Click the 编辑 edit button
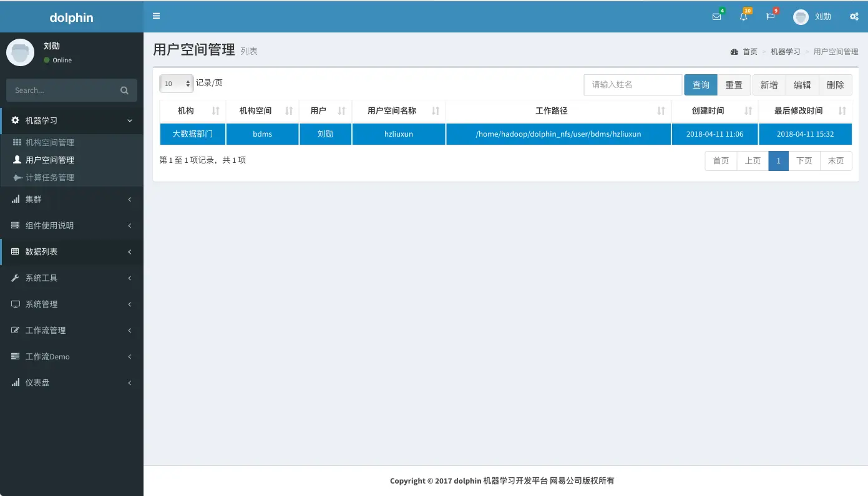 tap(802, 85)
